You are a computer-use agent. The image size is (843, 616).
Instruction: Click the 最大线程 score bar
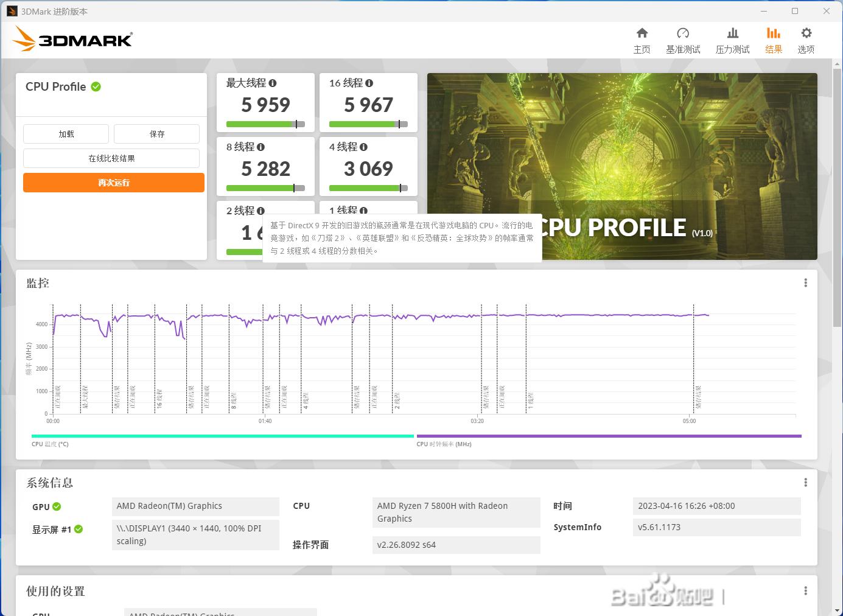265,124
